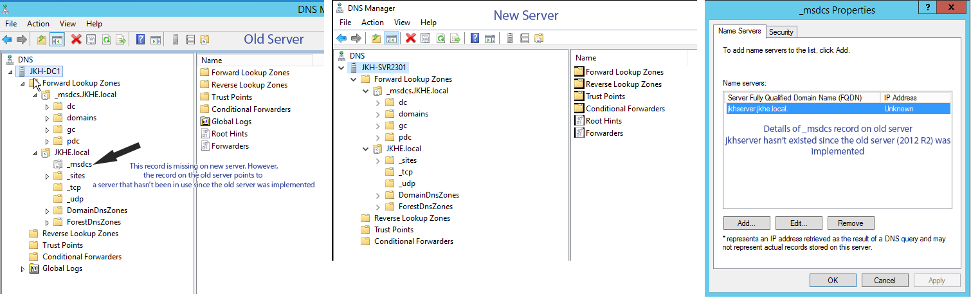The image size is (980, 307).
Task: Click Global Logs icon in Old Server list pane
Action: tap(205, 122)
